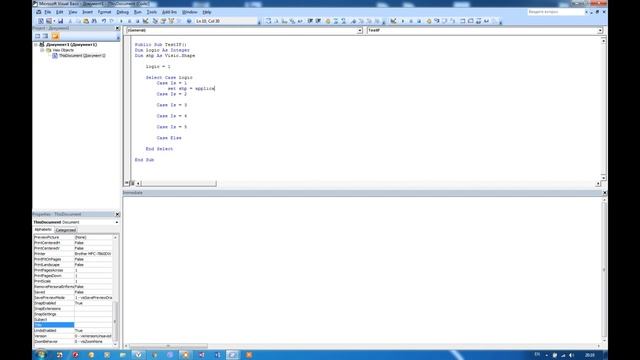This screenshot has width=640, height=360.
Task: Click the View Object icon in Project pane
Action: pyautogui.click(x=46, y=36)
